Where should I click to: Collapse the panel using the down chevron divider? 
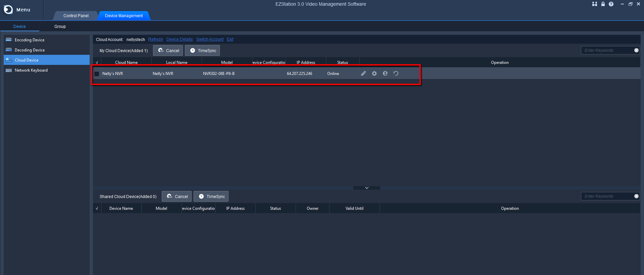(366, 188)
